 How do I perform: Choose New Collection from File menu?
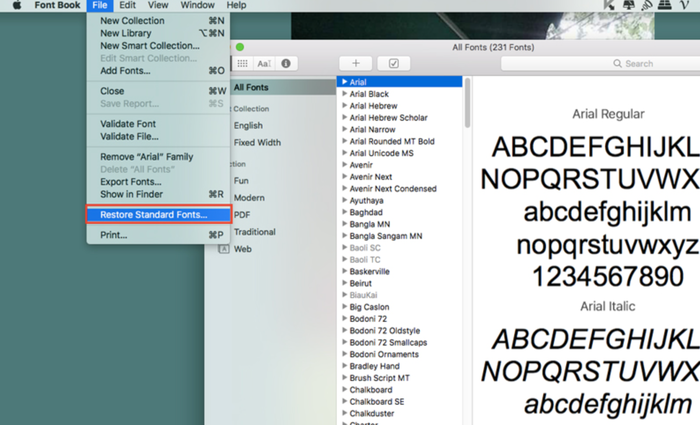pyautogui.click(x=159, y=21)
